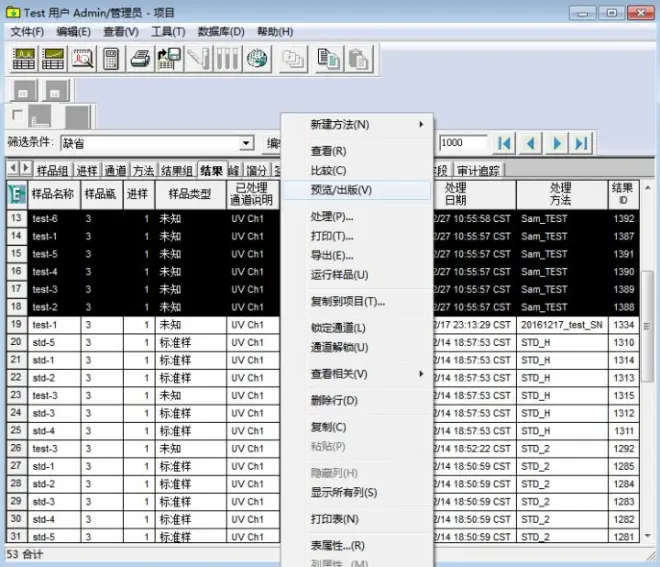This screenshot has width=660, height=567.
Task: Choose 预览/出版(V) in context menu
Action: point(357,190)
